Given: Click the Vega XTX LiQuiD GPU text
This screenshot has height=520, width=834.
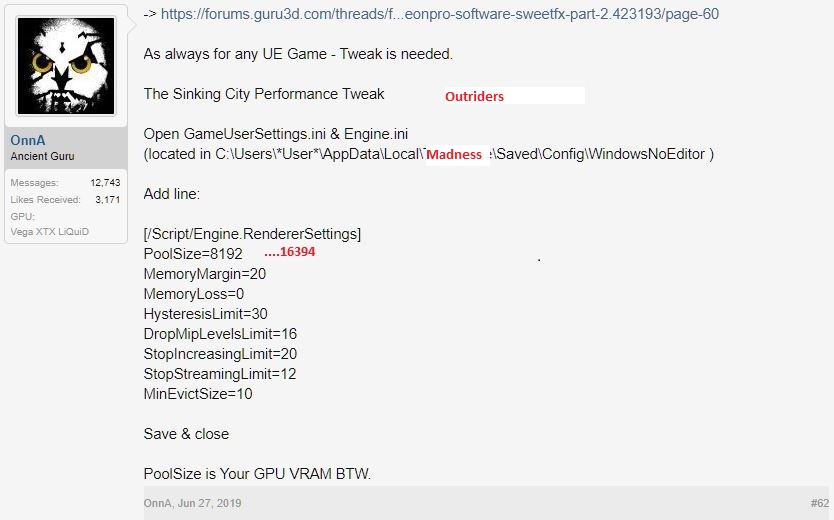Looking at the screenshot, I should point(51,232).
